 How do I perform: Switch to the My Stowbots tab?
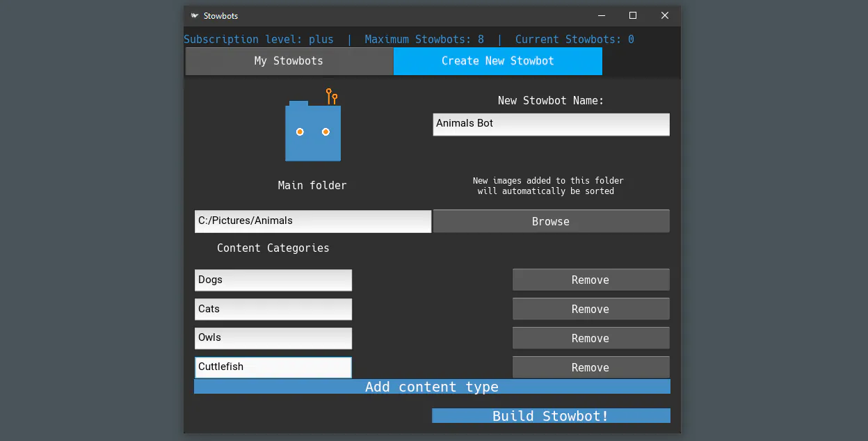pyautogui.click(x=289, y=61)
